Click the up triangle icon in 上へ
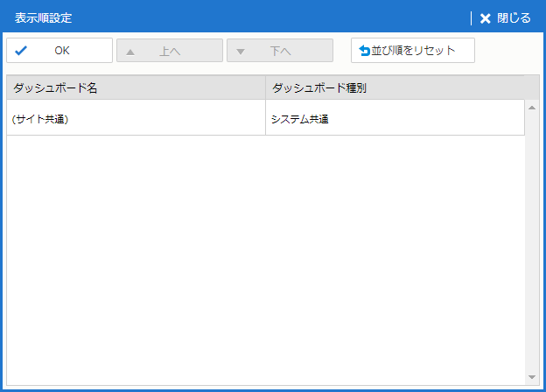546x392 pixels. (130, 51)
